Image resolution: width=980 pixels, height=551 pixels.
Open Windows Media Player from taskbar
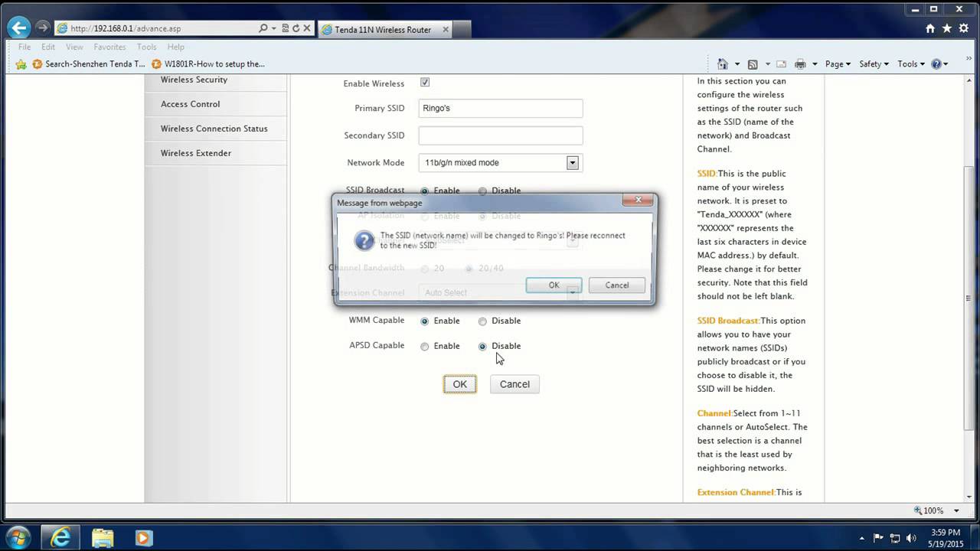coord(143,538)
